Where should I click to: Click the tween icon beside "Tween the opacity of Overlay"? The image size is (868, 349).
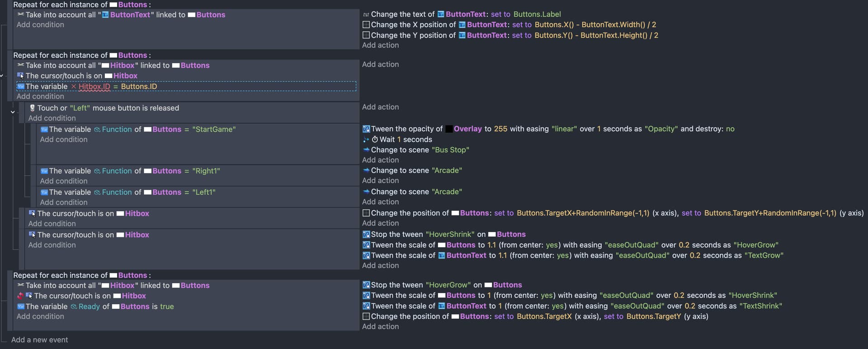(x=366, y=129)
